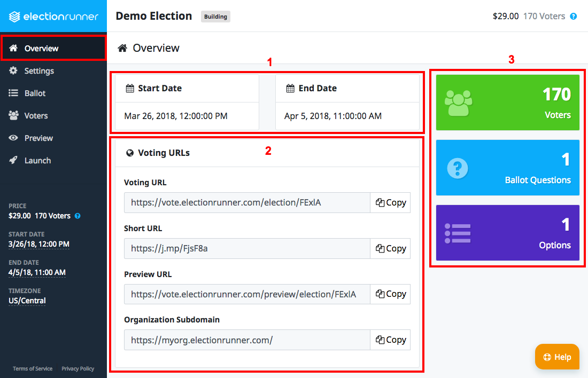This screenshot has width=588, height=378.
Task: Click the Voting URLs globe icon
Action: (130, 153)
